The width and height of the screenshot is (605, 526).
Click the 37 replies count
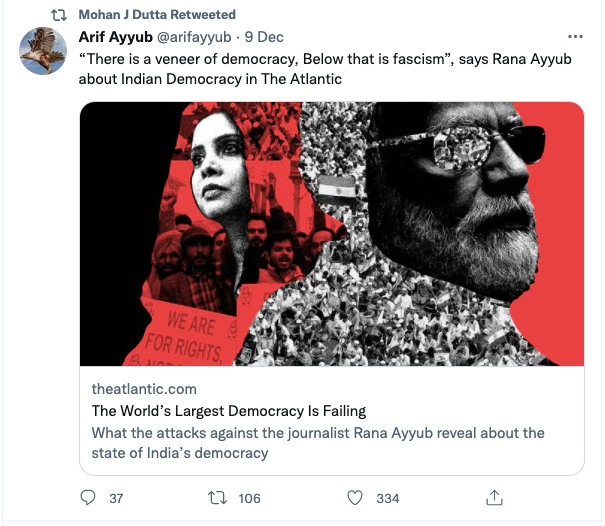click(x=116, y=498)
